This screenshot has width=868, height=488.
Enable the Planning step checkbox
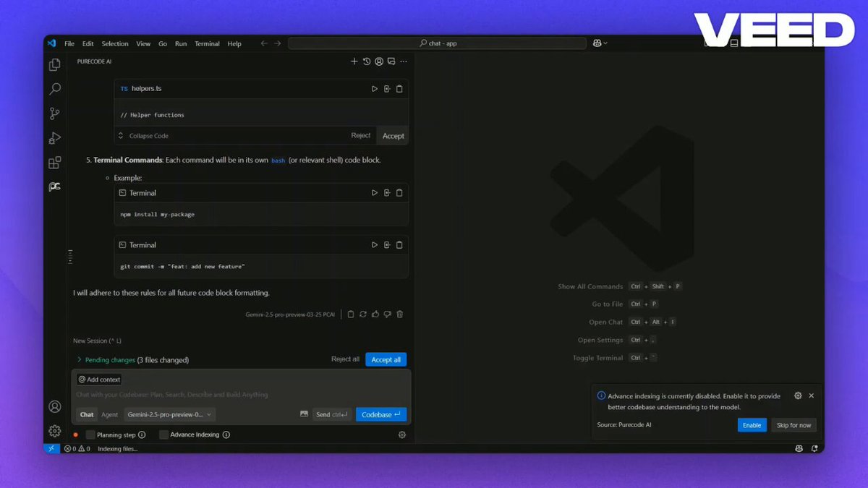(x=90, y=435)
